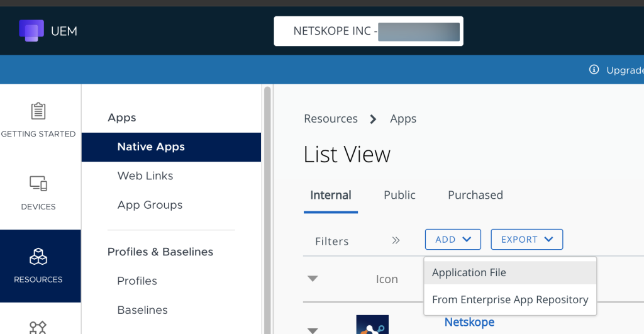This screenshot has height=334, width=644.
Task: Choose Application File from Add menu
Action: click(510, 272)
